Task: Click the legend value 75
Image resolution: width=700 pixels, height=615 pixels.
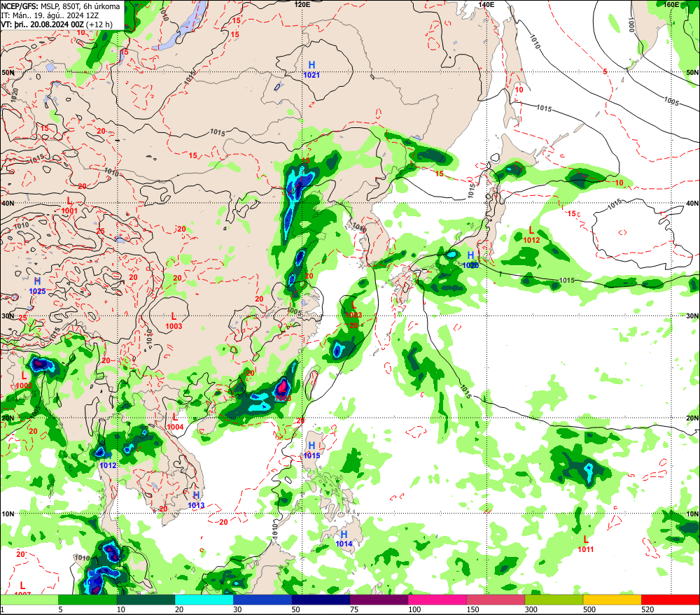Action: coord(354,609)
